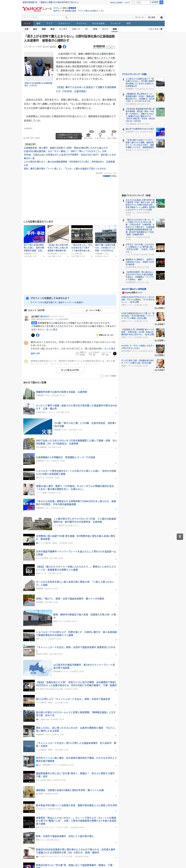
Task: Share the second comment on X
Action: tap(114, 353)
